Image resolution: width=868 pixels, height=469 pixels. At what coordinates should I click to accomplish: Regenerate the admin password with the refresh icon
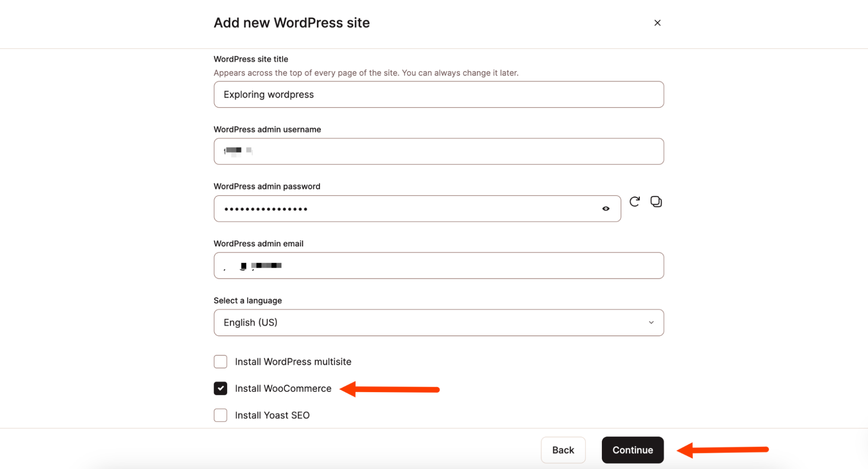click(x=634, y=201)
